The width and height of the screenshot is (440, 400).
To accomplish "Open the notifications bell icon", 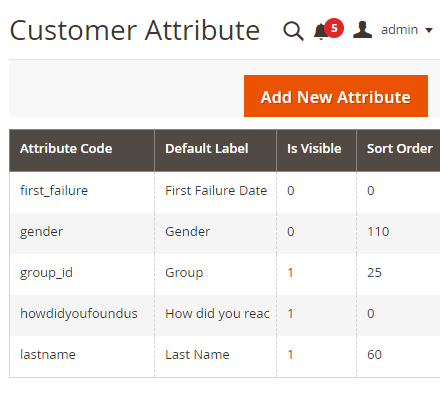I will [321, 32].
